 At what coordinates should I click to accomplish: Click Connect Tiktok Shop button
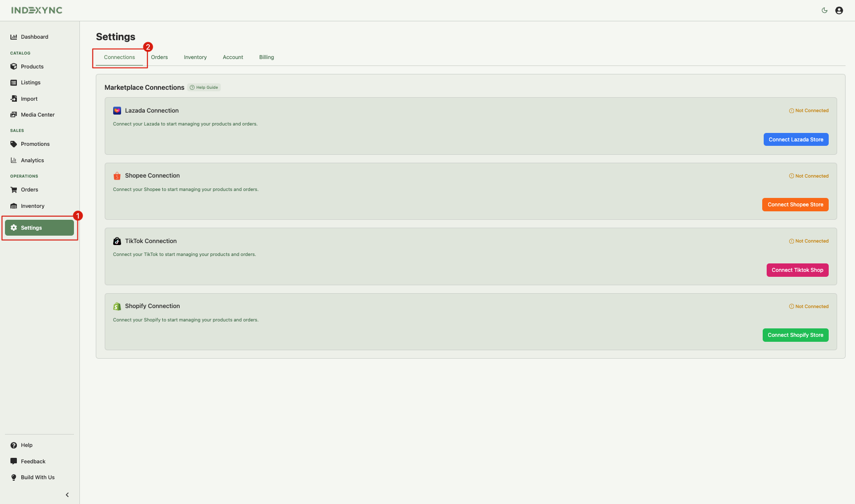point(797,270)
